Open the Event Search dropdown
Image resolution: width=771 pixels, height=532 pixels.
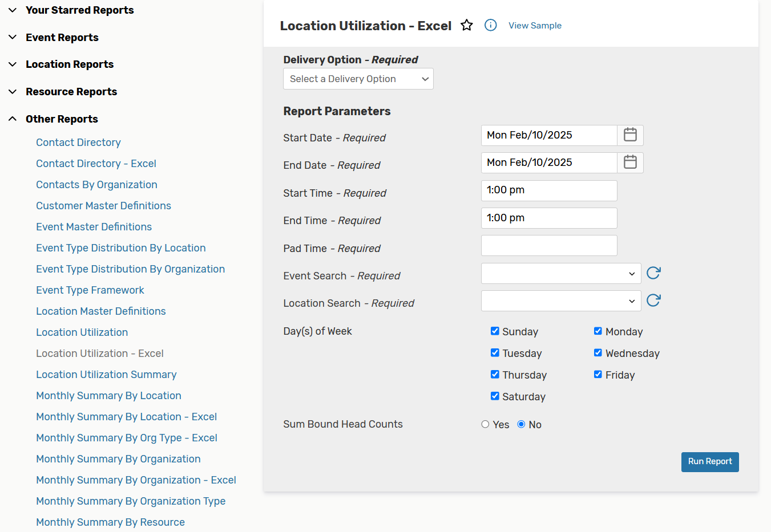pos(561,273)
